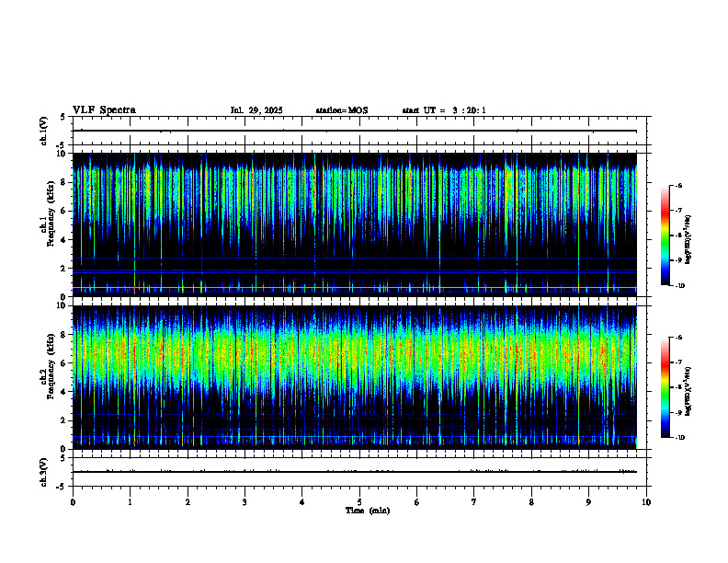Click time-axis tick label "9" minutes
Image resolution: width=728 pixels, height=563 pixels.
pyautogui.click(x=588, y=502)
